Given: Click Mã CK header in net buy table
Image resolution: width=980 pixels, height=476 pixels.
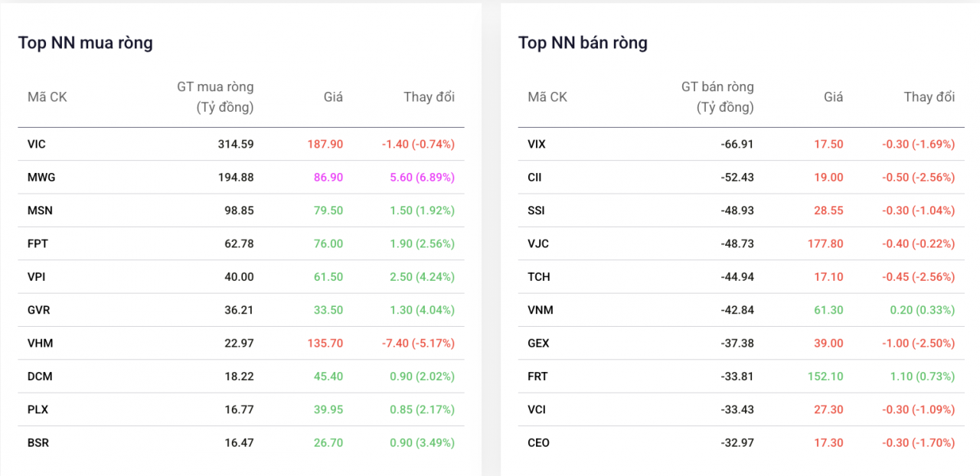Looking at the screenshot, I should point(47,97).
